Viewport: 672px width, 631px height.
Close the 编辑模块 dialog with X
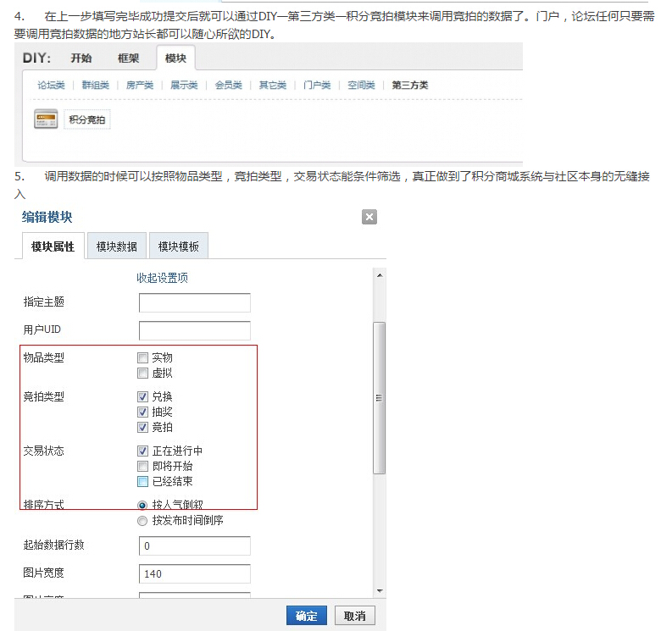[x=369, y=217]
